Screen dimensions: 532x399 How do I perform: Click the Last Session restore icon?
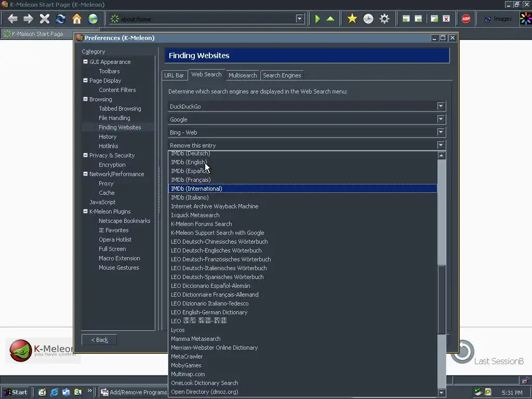tap(462, 352)
